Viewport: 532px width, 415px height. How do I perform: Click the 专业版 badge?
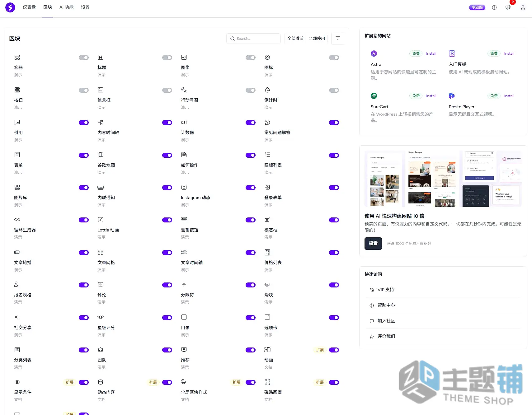pyautogui.click(x=477, y=7)
